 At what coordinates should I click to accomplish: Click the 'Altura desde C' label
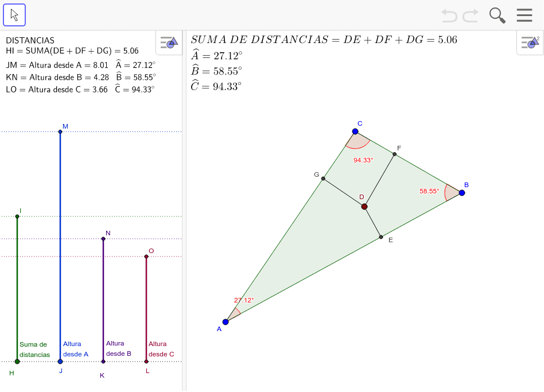161,349
